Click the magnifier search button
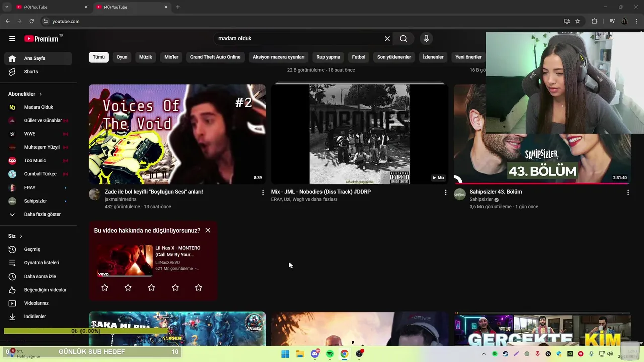Image resolution: width=644 pixels, height=362 pixels. click(404, 39)
